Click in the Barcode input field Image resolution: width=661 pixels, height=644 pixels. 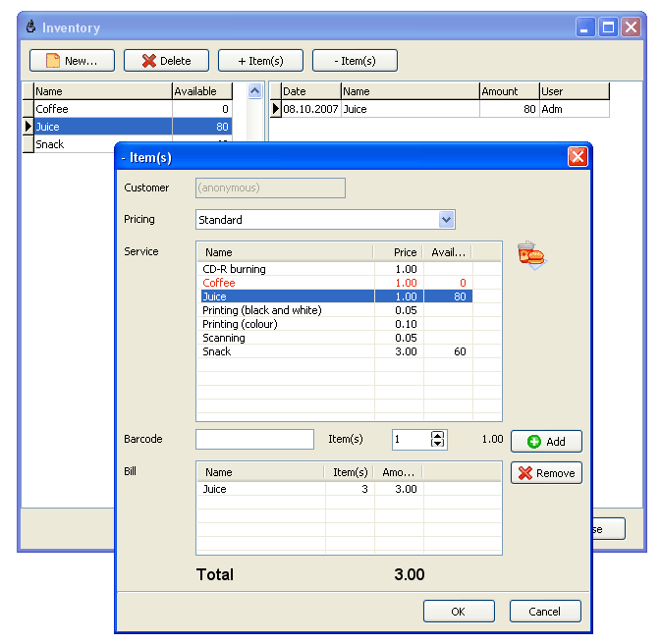(x=254, y=440)
